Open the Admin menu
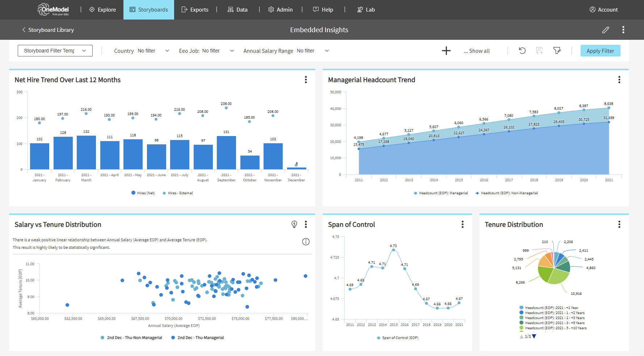644x356 pixels. point(281,9)
